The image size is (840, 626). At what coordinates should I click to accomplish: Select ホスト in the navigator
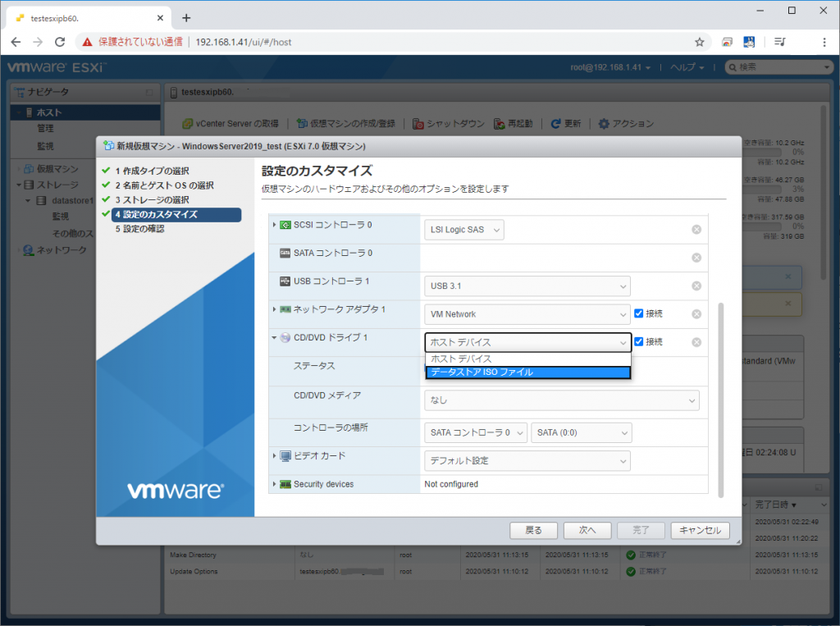(85, 112)
